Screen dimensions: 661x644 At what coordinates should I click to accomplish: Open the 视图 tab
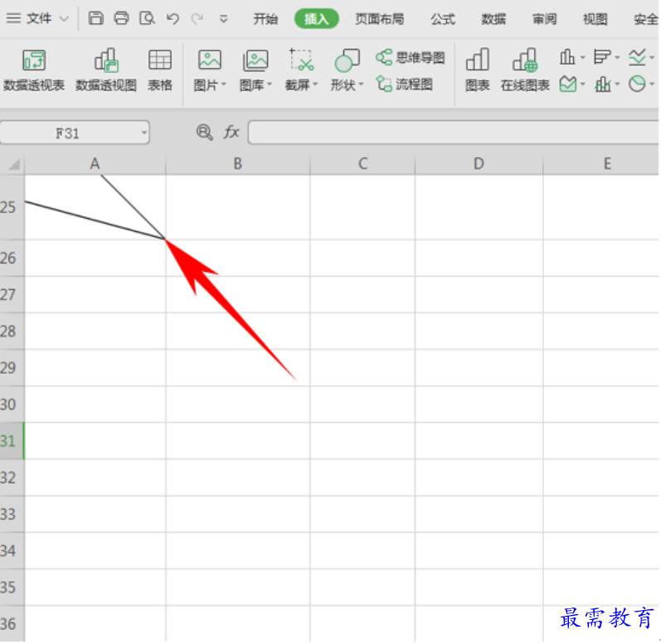[x=595, y=19]
